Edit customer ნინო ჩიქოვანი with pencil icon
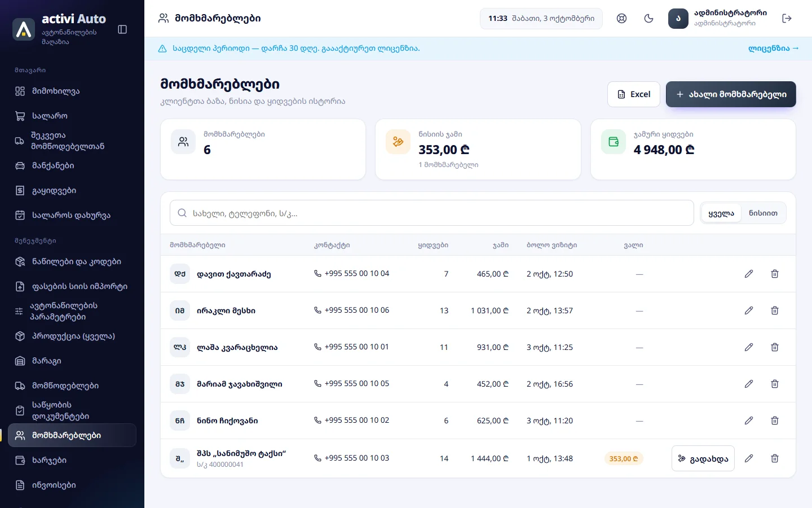 (749, 421)
